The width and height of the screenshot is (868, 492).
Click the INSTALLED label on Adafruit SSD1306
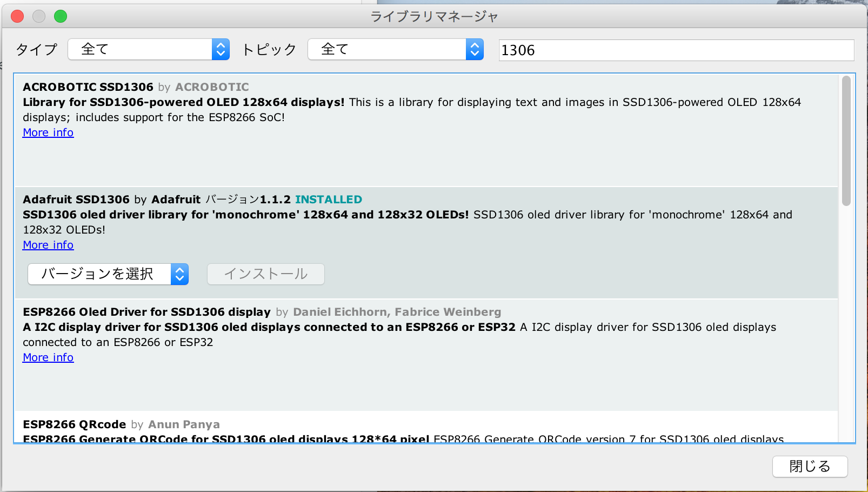(328, 199)
